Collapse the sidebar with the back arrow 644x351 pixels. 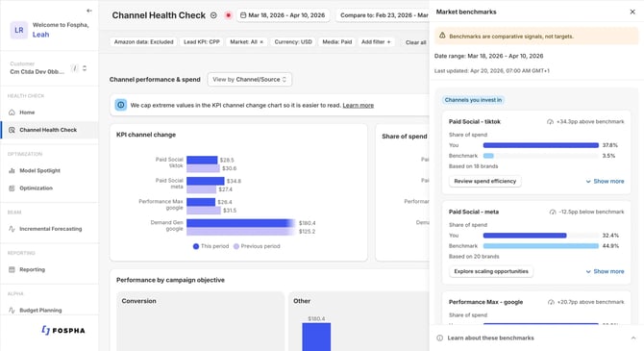(89, 11)
